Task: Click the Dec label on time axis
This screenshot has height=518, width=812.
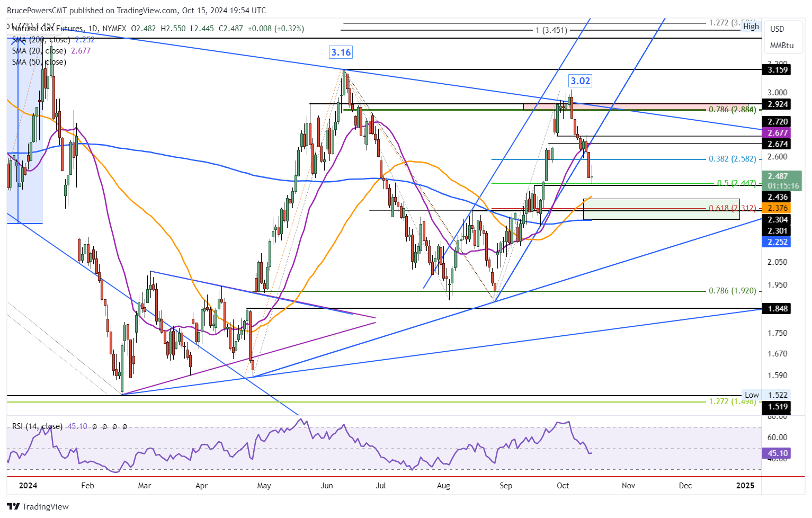Action: 685,485
